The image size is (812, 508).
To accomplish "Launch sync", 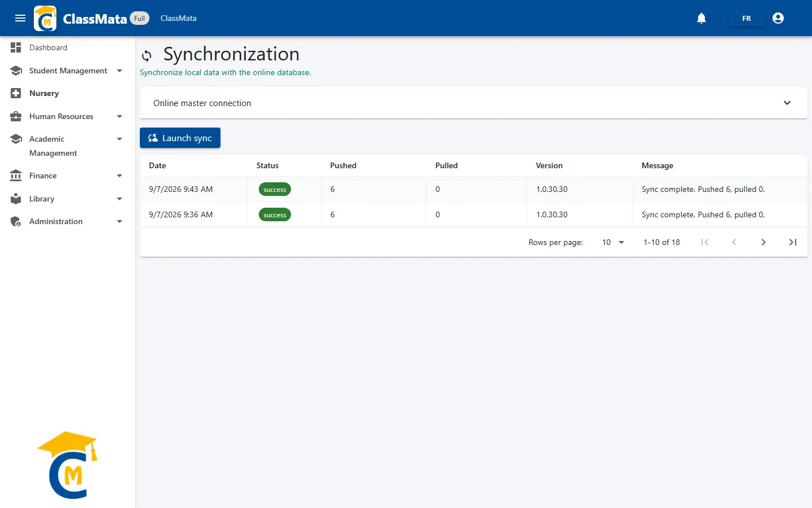I will tap(180, 138).
